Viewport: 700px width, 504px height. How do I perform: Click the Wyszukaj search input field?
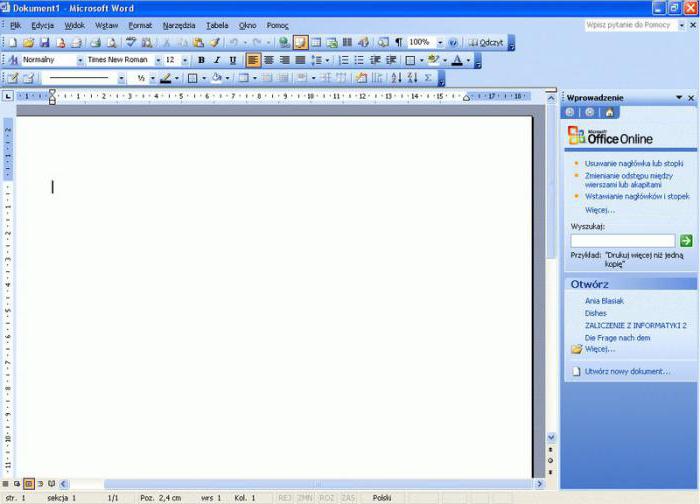[x=623, y=241]
